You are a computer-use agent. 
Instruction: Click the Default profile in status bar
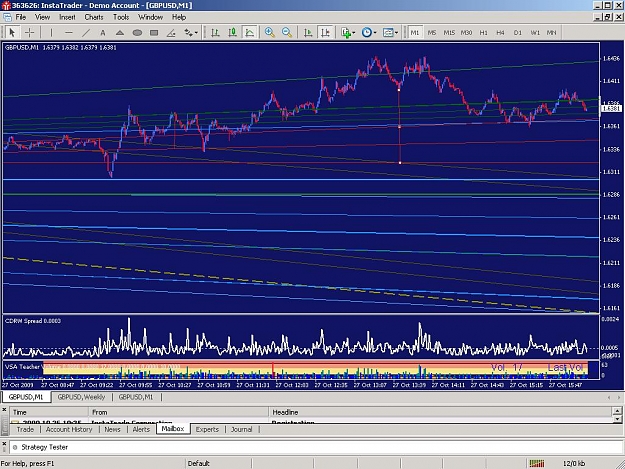(x=199, y=463)
